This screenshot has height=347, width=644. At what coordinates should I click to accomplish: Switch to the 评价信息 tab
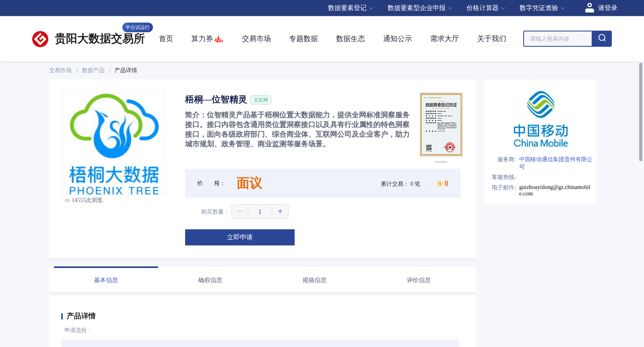[419, 280]
